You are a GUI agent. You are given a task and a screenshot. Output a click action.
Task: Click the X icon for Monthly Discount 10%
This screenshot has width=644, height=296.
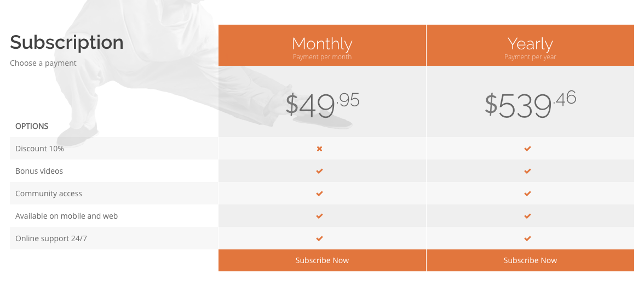coord(320,149)
